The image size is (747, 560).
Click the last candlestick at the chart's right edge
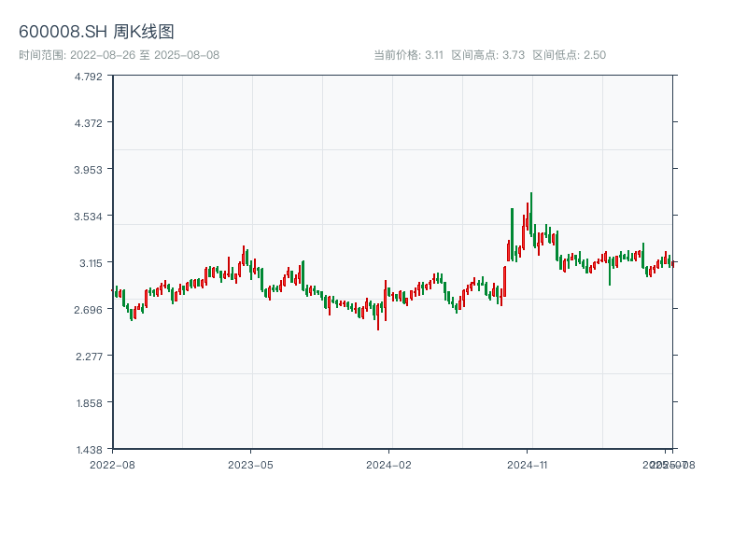tap(672, 263)
